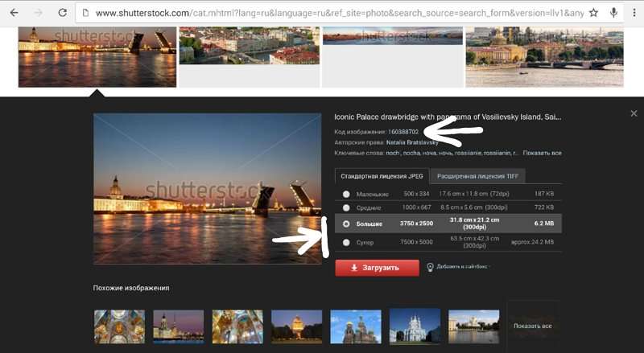
Task: Open third similar image, ornate interior
Action: pos(237,326)
